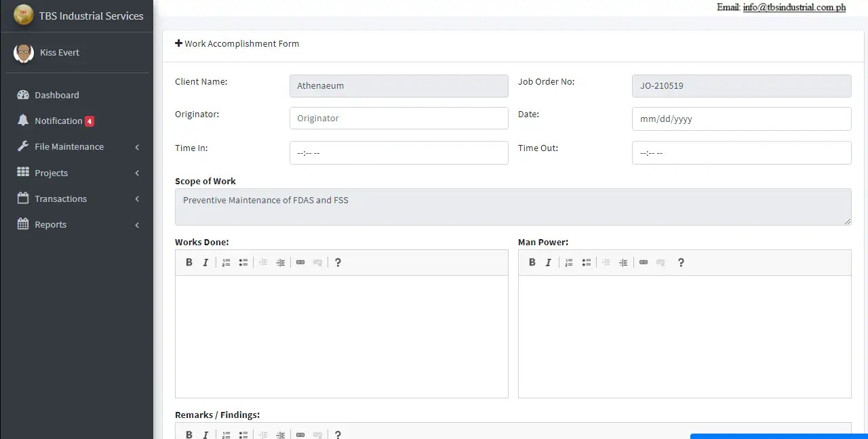Screen dimensions: 868x439
Task: Open the info@tbsindustrial.com.ph email link
Action: point(794,7)
